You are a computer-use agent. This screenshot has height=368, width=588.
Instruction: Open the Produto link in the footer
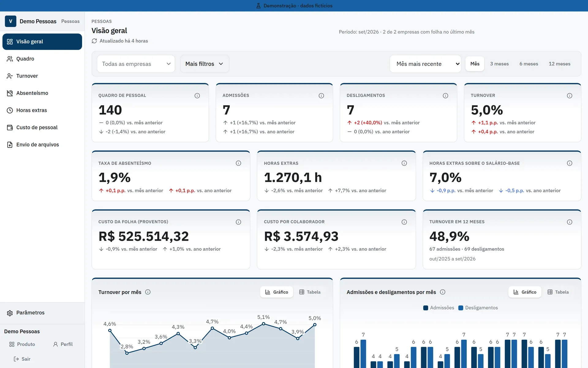[22, 344]
